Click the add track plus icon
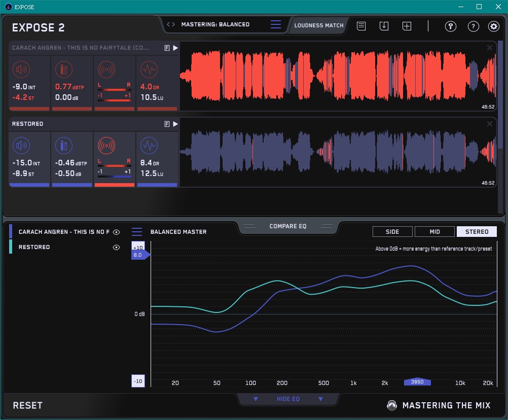 407,26
